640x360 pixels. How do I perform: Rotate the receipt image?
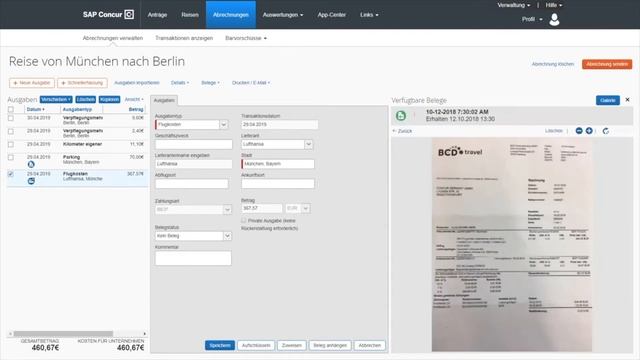(x=606, y=131)
